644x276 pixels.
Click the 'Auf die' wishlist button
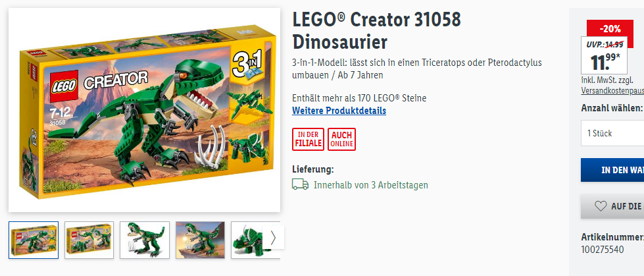click(612, 206)
